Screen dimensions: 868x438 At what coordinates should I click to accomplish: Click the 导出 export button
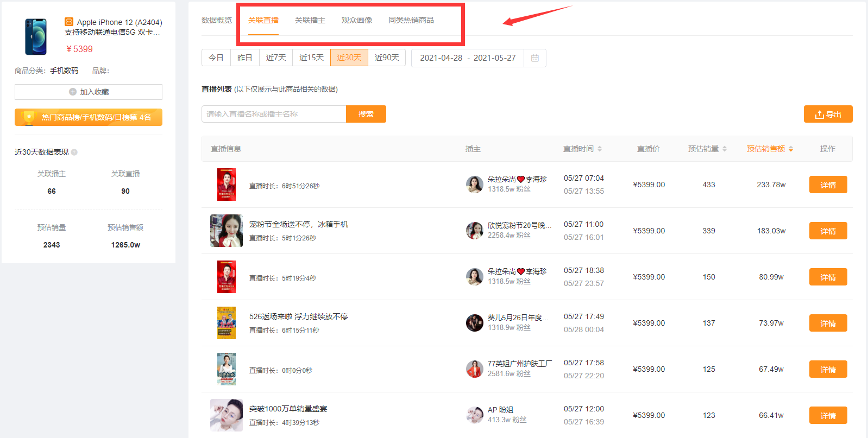coord(828,114)
